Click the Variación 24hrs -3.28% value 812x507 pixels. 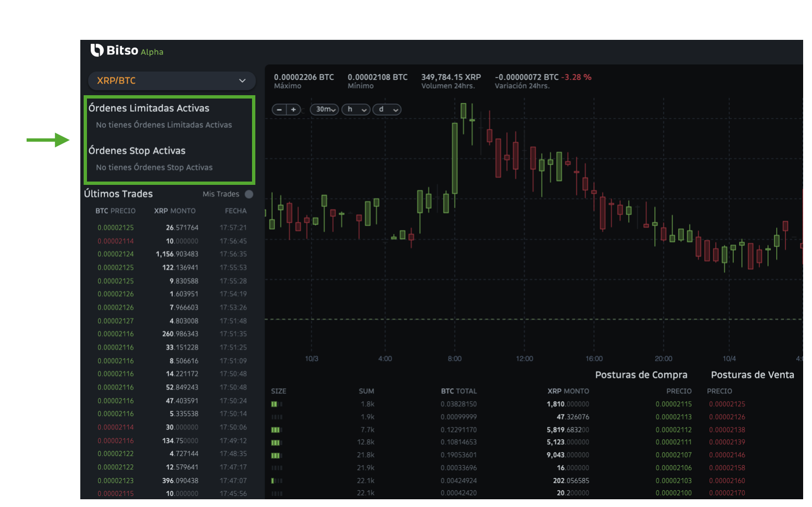pos(575,77)
